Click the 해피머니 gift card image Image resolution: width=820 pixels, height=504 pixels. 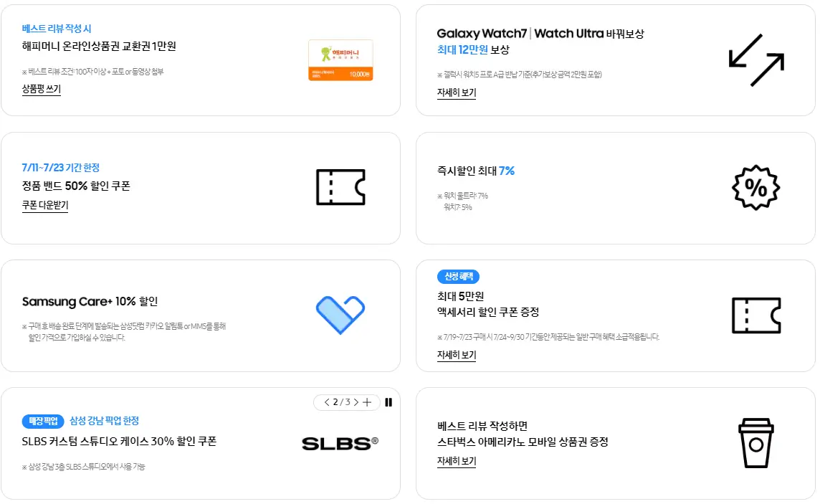pos(340,61)
